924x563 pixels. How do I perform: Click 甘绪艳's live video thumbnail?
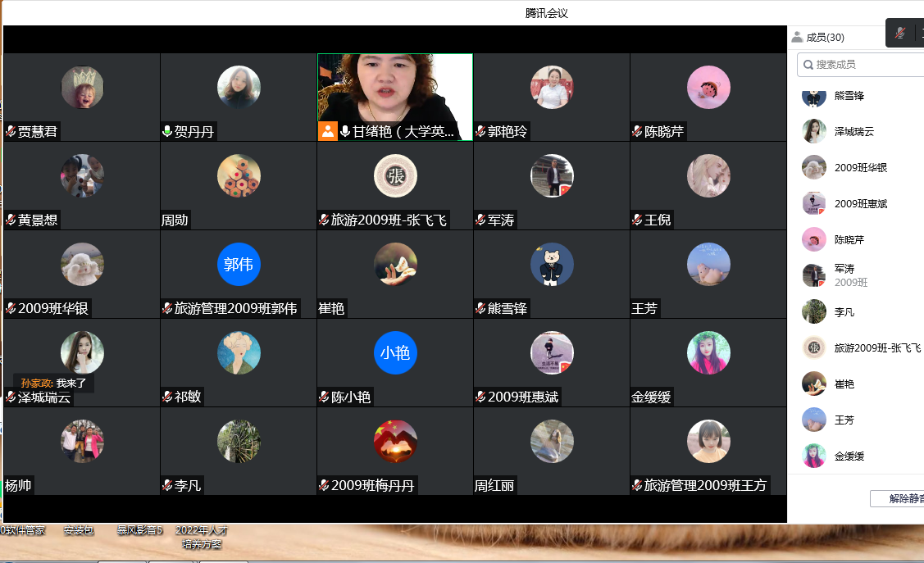point(395,89)
